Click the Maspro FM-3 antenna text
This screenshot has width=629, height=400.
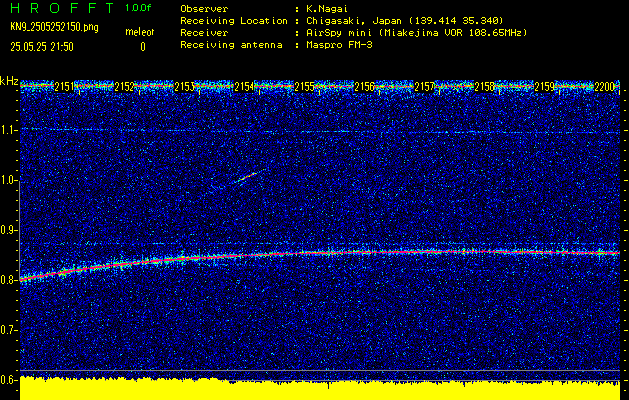tap(339, 45)
